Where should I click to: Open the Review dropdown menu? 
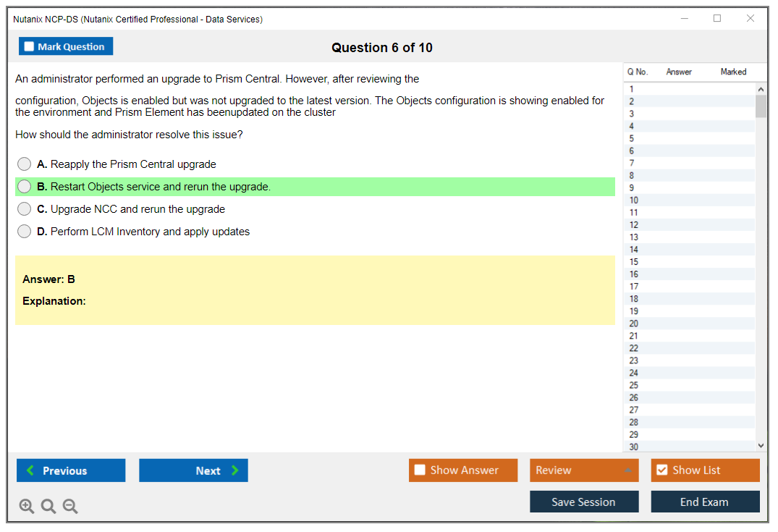(584, 470)
